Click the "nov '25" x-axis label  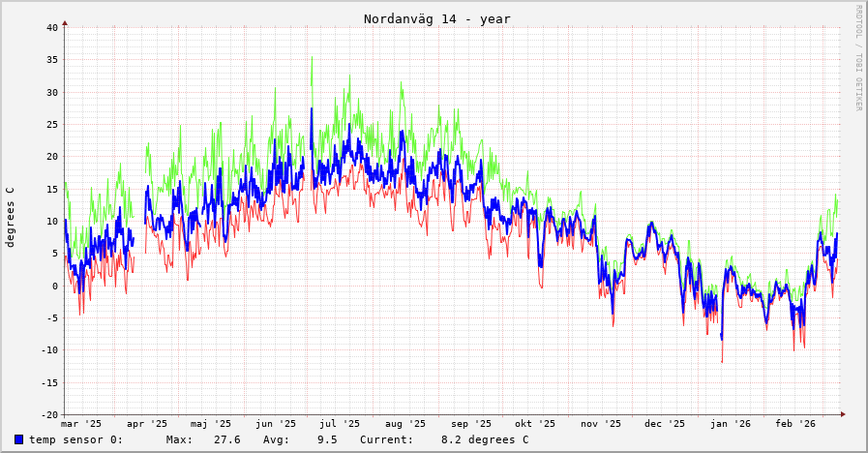coord(601,424)
